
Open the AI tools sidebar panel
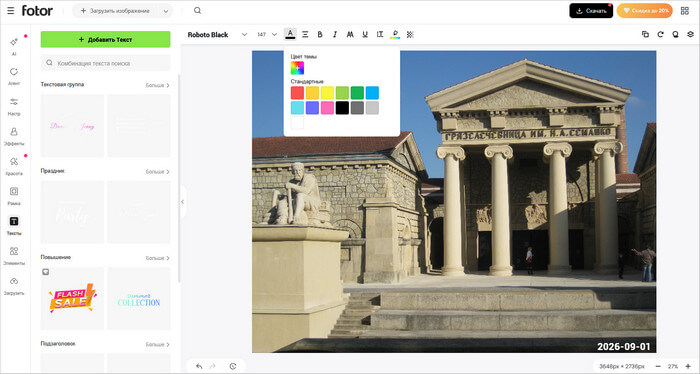point(14,46)
